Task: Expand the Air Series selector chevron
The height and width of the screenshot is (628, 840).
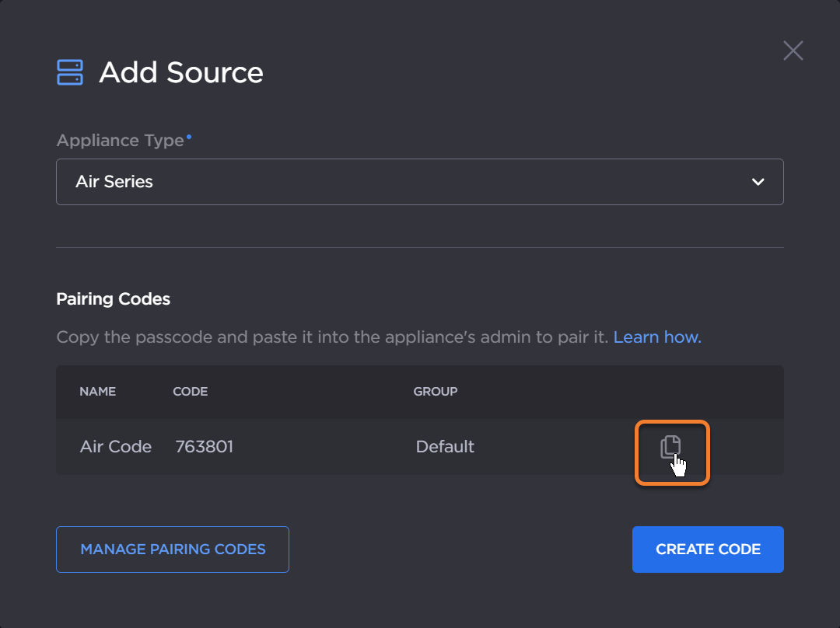Action: point(757,182)
